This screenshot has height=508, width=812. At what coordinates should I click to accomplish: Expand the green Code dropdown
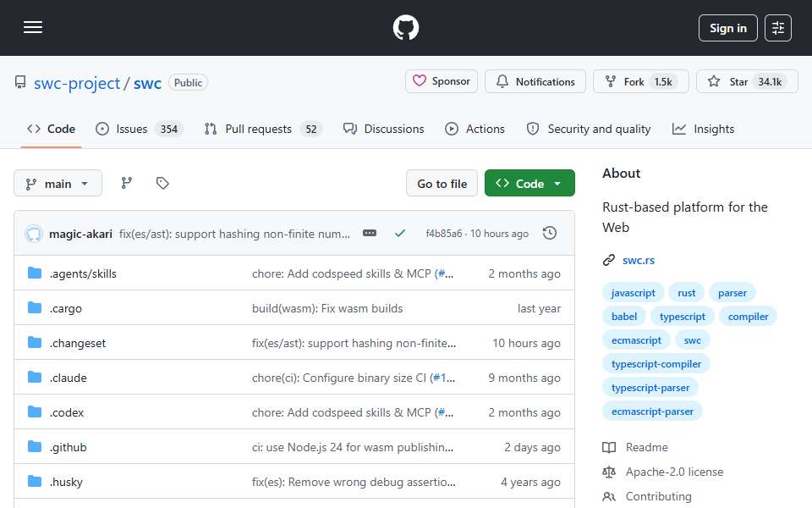tap(529, 184)
